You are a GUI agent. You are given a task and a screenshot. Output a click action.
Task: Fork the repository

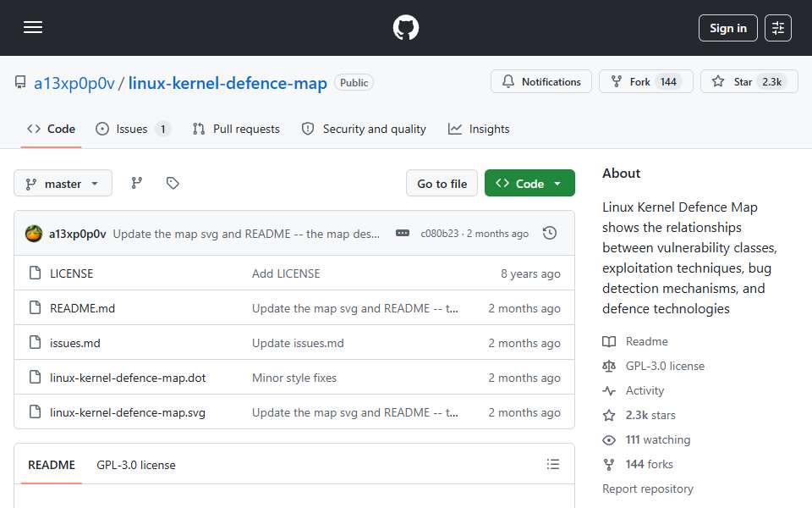click(645, 82)
